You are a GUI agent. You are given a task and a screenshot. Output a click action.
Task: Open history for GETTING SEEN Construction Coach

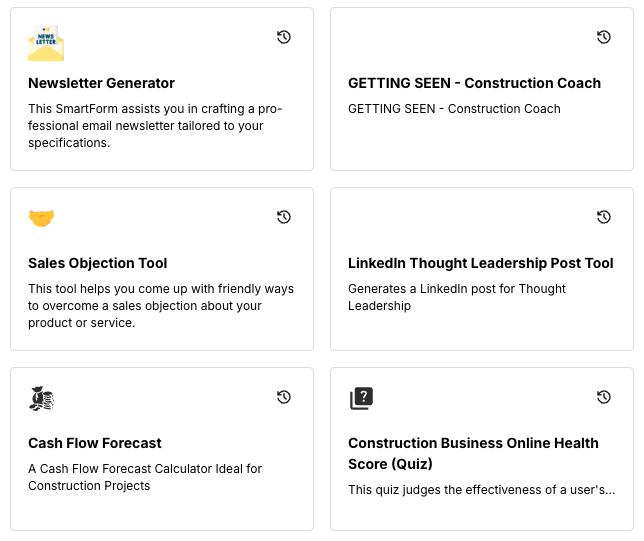(604, 37)
